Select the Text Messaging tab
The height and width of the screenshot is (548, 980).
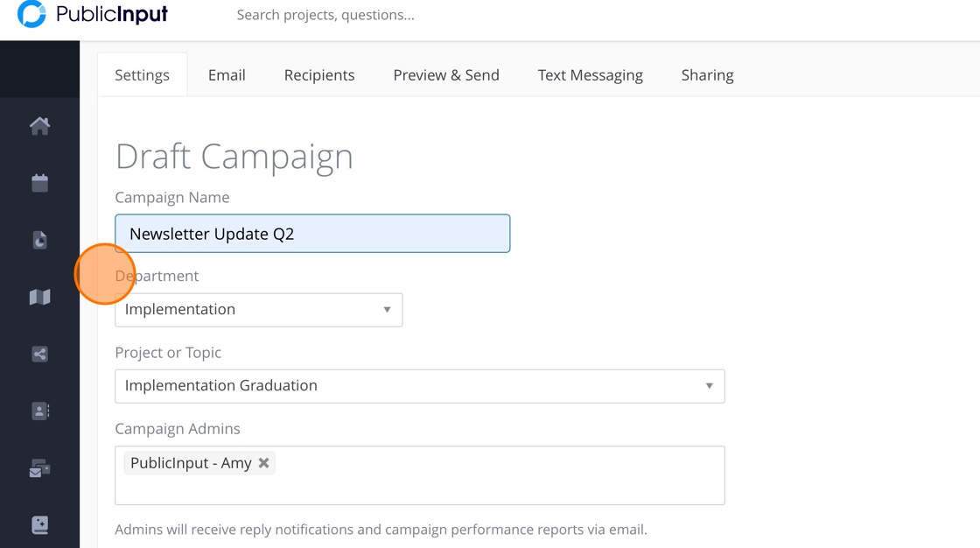coord(591,75)
